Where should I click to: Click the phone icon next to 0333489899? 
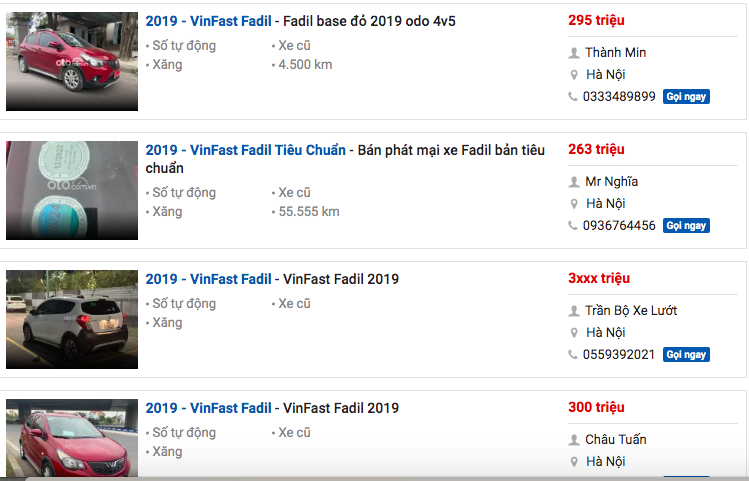click(573, 97)
